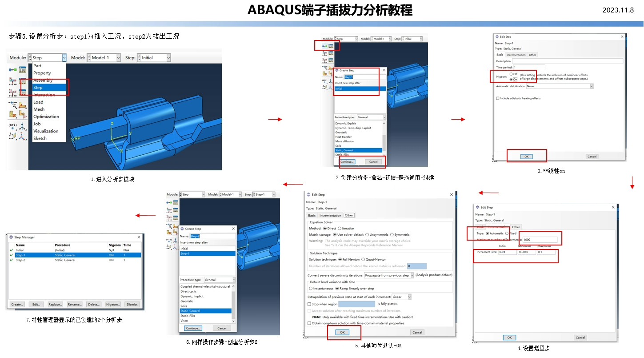Select Static, Riks in Step-1 procedure list
The image size is (644, 358).
(x=342, y=155)
